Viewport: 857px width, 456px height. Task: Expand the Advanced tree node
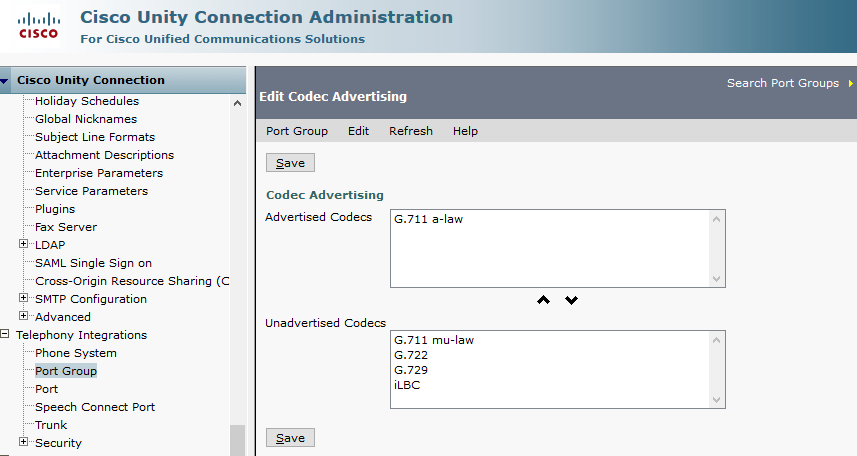(x=23, y=316)
